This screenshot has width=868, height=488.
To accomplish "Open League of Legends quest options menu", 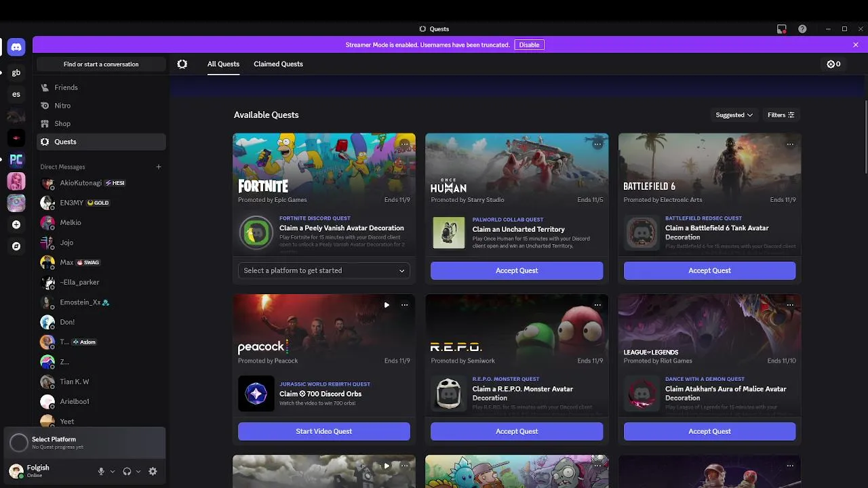I will (x=790, y=305).
